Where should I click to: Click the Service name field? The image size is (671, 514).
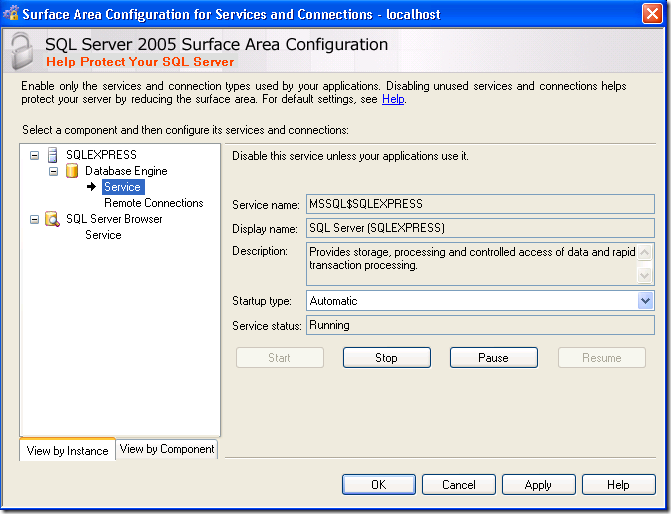click(480, 204)
